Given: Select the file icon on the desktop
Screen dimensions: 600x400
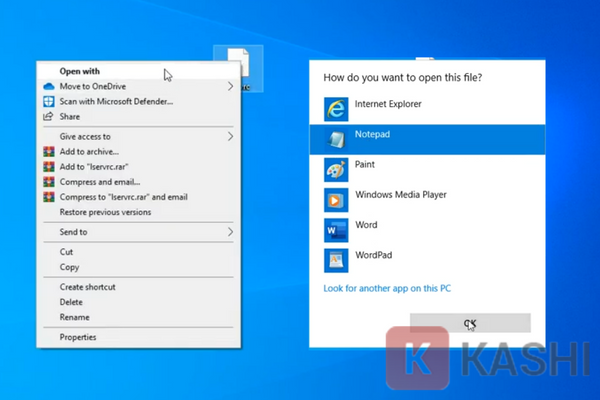Looking at the screenshot, I should tap(240, 65).
